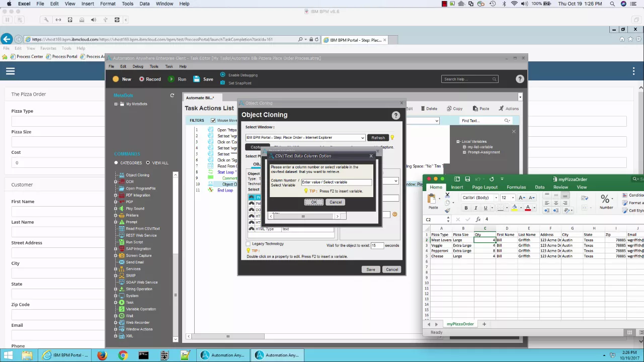The height and width of the screenshot is (362, 644).
Task: Apply Bold in Excel ribbon
Action: 466,208
